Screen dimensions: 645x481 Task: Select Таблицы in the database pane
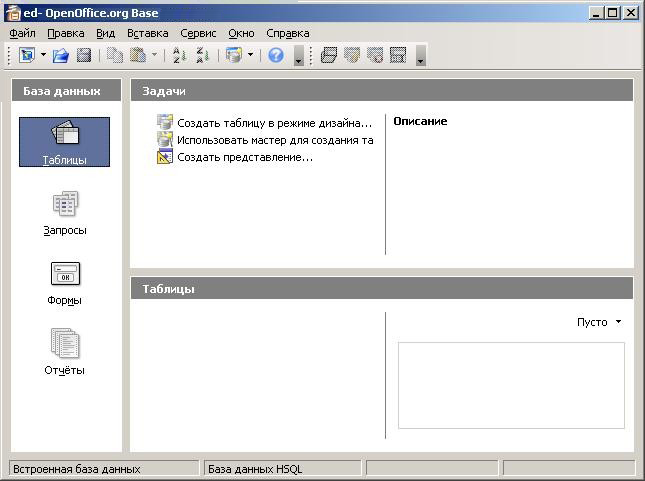pyautogui.click(x=64, y=142)
